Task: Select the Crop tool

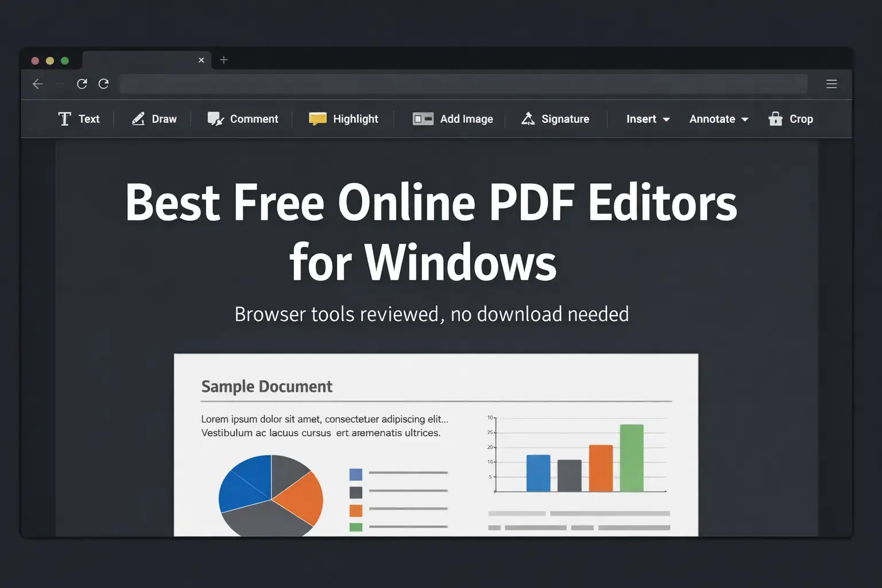Action: [791, 119]
